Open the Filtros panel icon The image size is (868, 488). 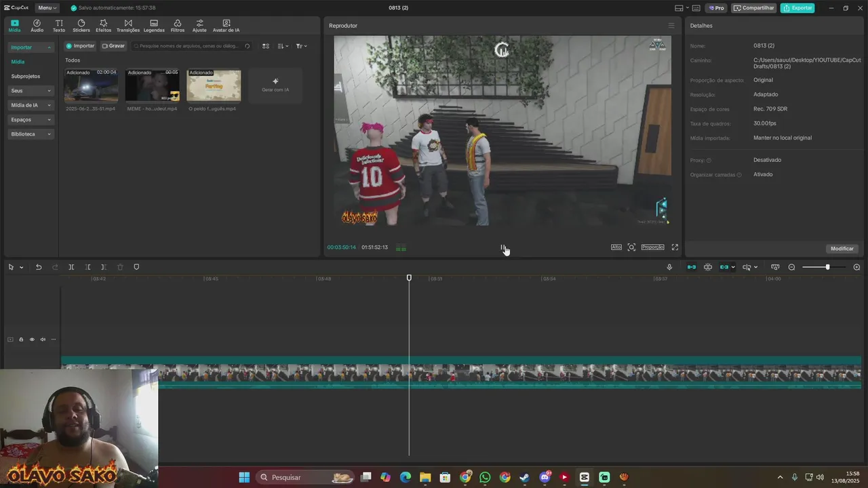point(178,26)
